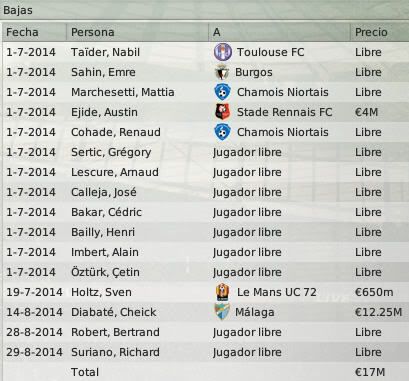Open player Diabaté, Cheick
This screenshot has height=381, width=409.
coord(114,312)
